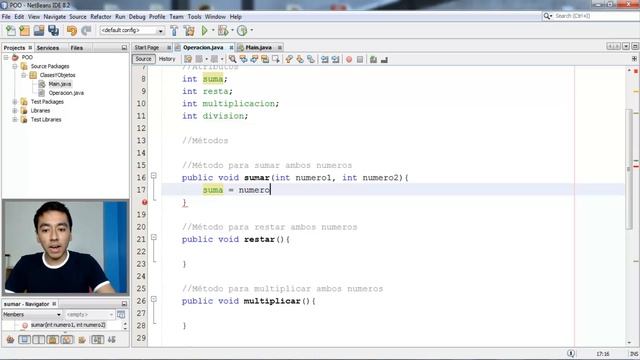
Task: Click the New File toolbar icon
Action: click(11, 31)
